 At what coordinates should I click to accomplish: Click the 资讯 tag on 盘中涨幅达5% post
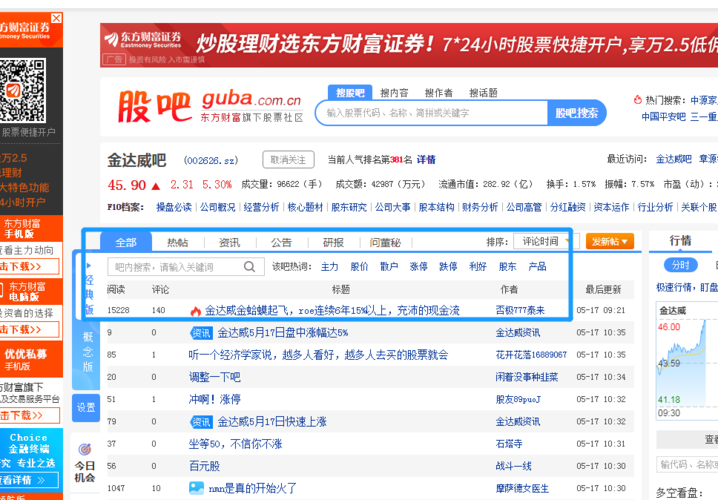(x=201, y=333)
